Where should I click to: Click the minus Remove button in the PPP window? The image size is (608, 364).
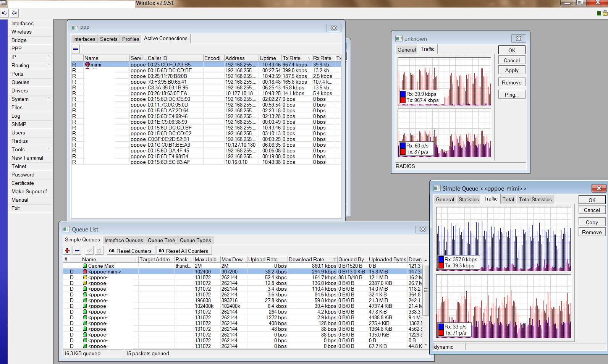coord(76,49)
